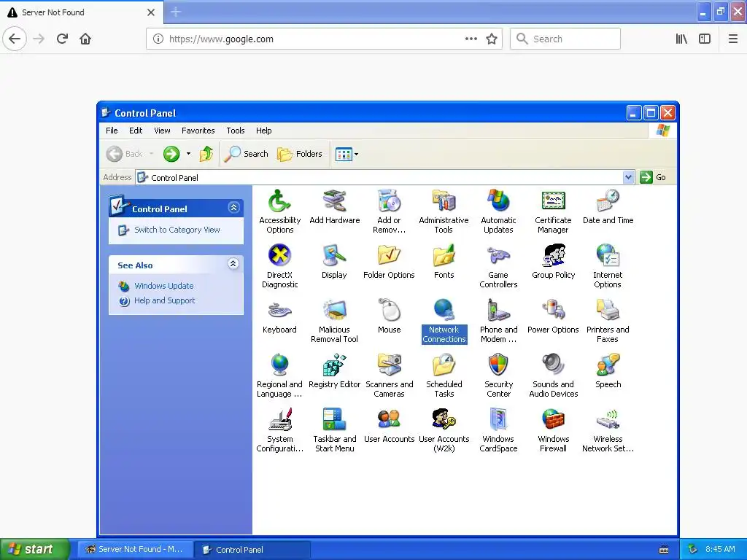Image resolution: width=747 pixels, height=560 pixels.
Task: Open System Configuration icon
Action: [x=279, y=430]
